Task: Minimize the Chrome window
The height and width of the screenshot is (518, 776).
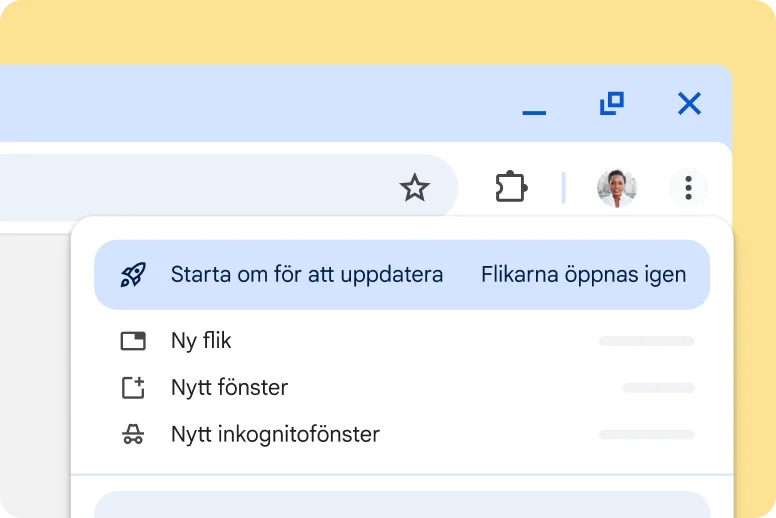Action: tap(534, 105)
